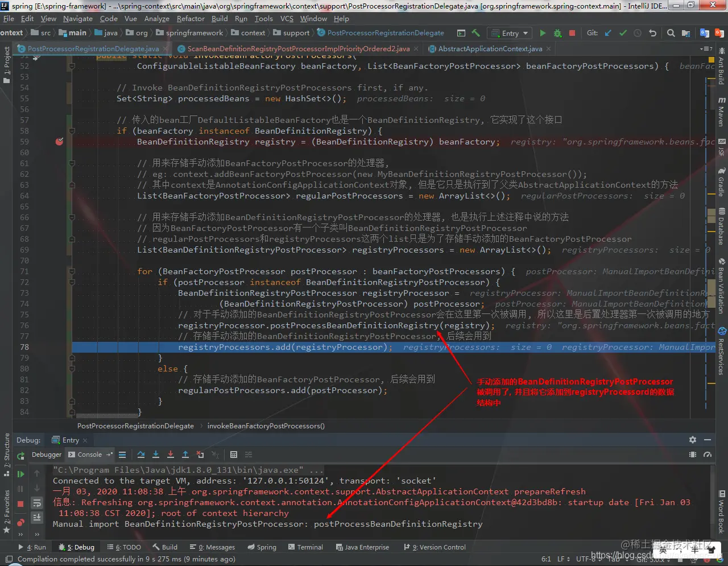Open Gradle side panel

click(722, 181)
